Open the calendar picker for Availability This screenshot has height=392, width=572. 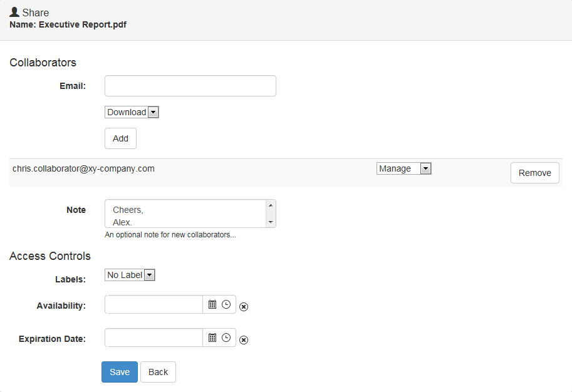click(x=212, y=304)
